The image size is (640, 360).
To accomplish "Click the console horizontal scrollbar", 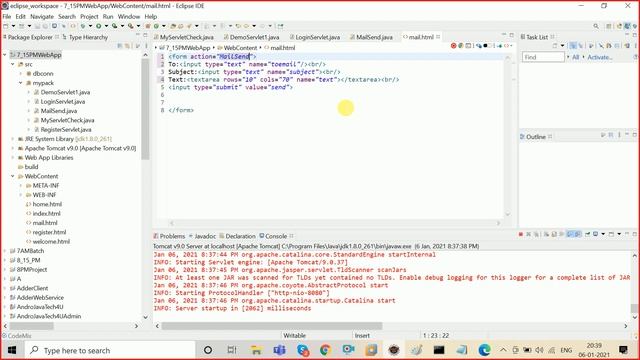I will 272,326.
